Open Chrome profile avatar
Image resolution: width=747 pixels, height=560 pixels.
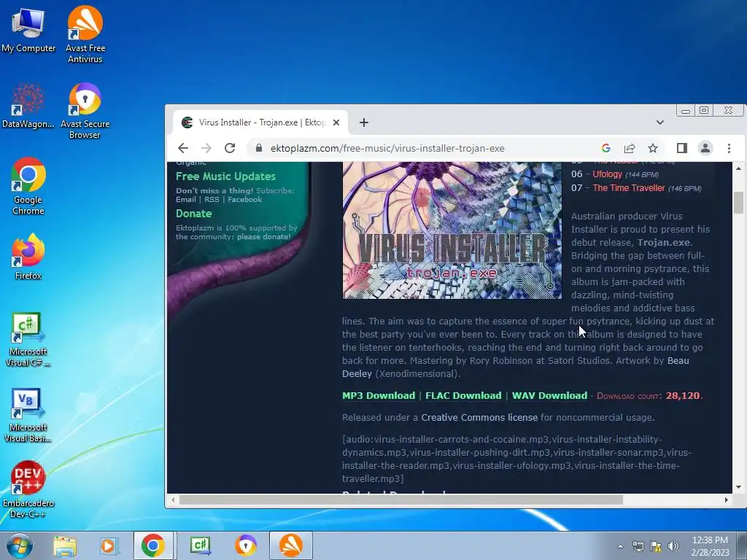pyautogui.click(x=705, y=148)
